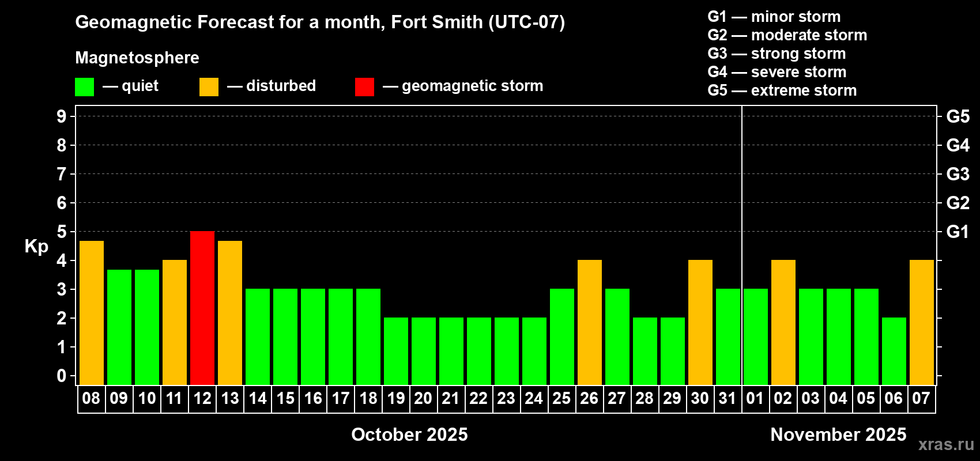
Task: Pick the green bar for October 20
Action: click(424, 352)
